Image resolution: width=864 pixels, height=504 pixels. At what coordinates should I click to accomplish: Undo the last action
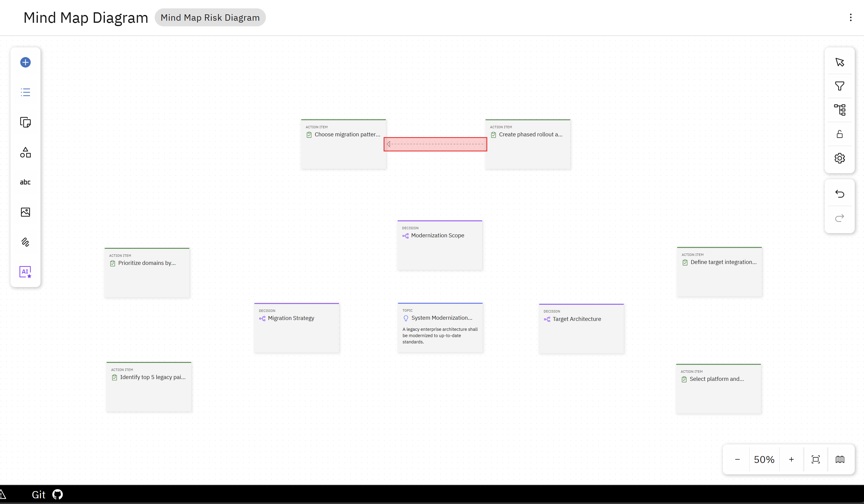(840, 194)
